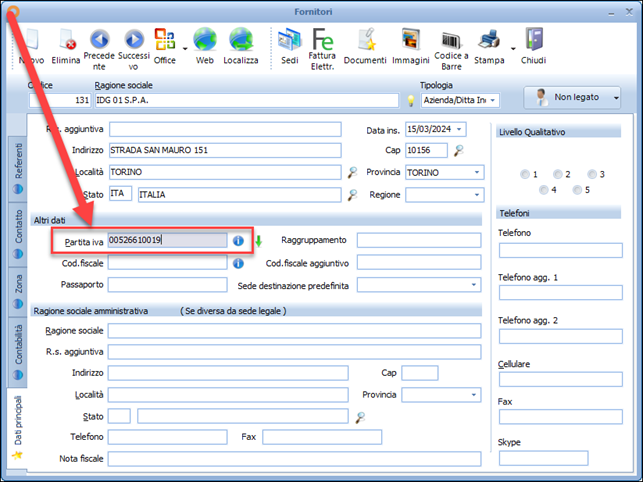Click the magnifier icon next to Cap
This screenshot has height=482, width=643.
458,151
